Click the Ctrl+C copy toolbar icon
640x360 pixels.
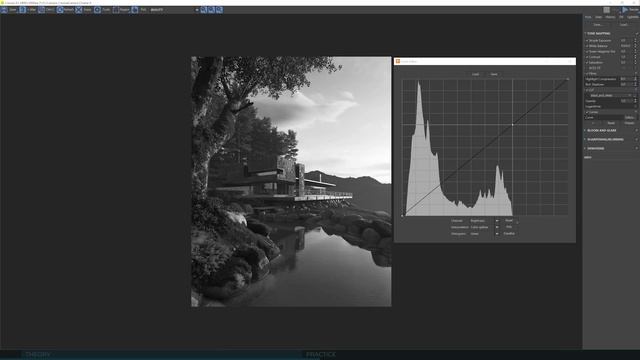pos(42,10)
